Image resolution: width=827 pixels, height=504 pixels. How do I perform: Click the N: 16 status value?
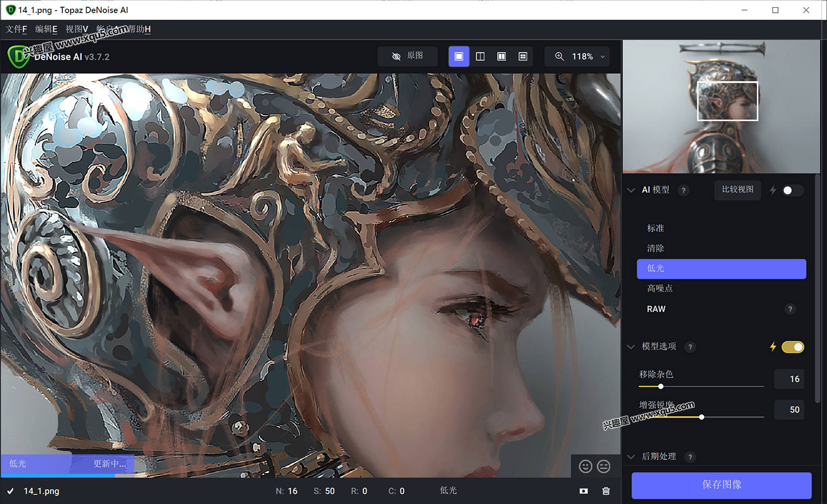[x=286, y=491]
